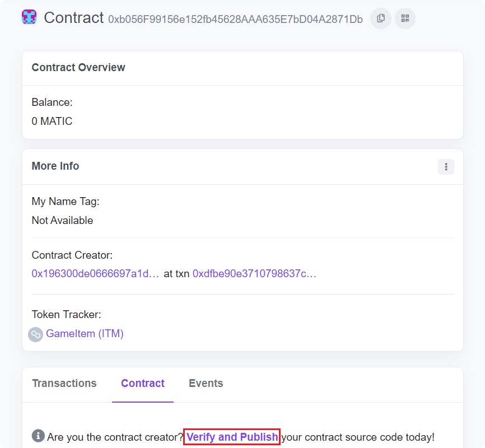
Task: Open the Verify and Publish link
Action: [x=232, y=437]
